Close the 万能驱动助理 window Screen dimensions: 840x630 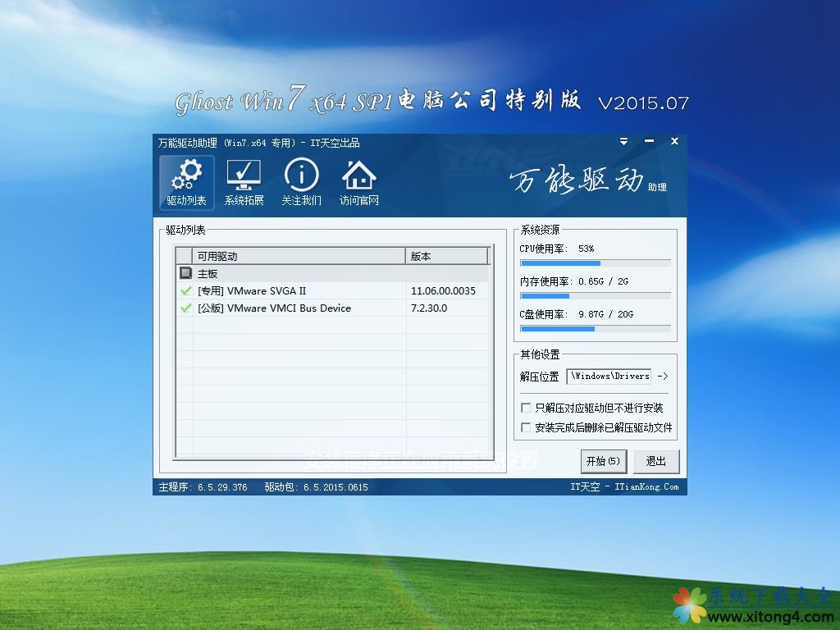(674, 141)
